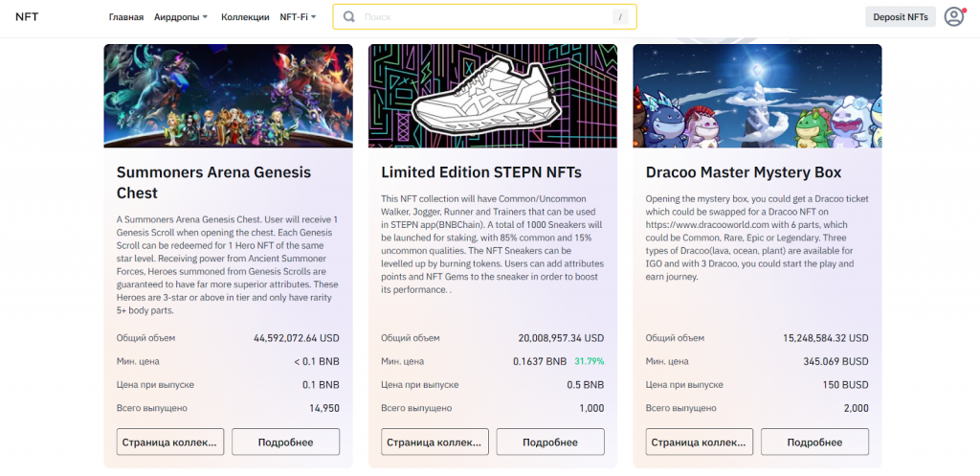Expand the Аирдропы dropdown menu
Viewport: 980px width, 476px height.
[x=181, y=17]
